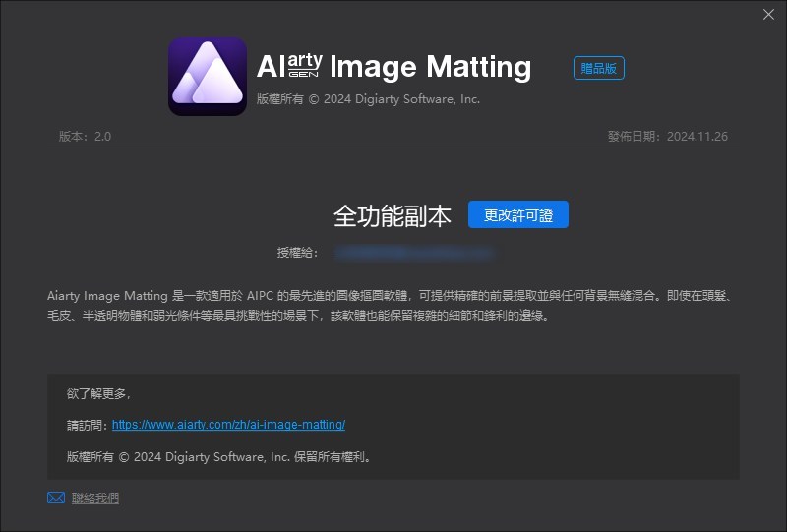
Task: Click the 版本: 2.0 text
Action: coord(85,137)
